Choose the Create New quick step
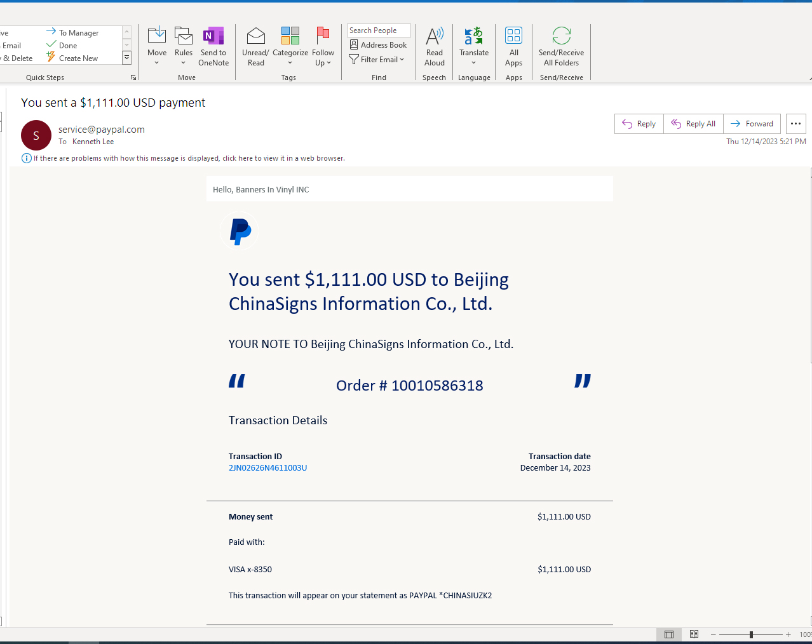Image resolution: width=812 pixels, height=644 pixels. pyautogui.click(x=72, y=58)
